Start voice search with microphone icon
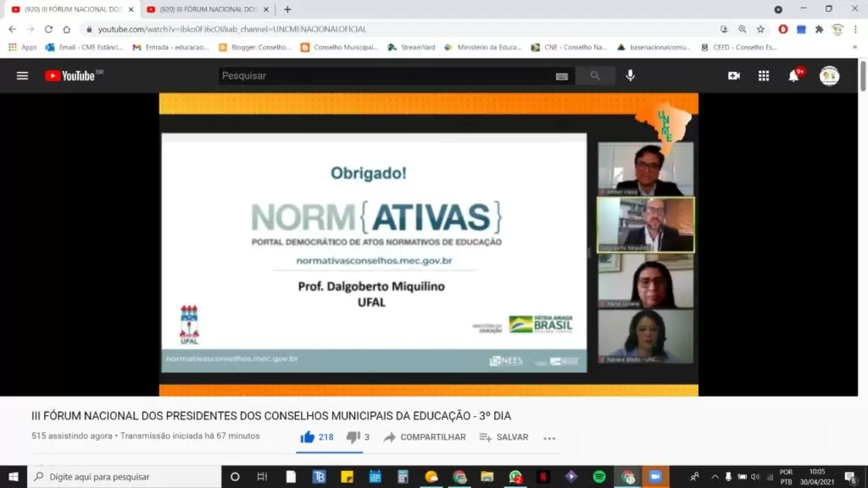868x488 pixels. [630, 75]
